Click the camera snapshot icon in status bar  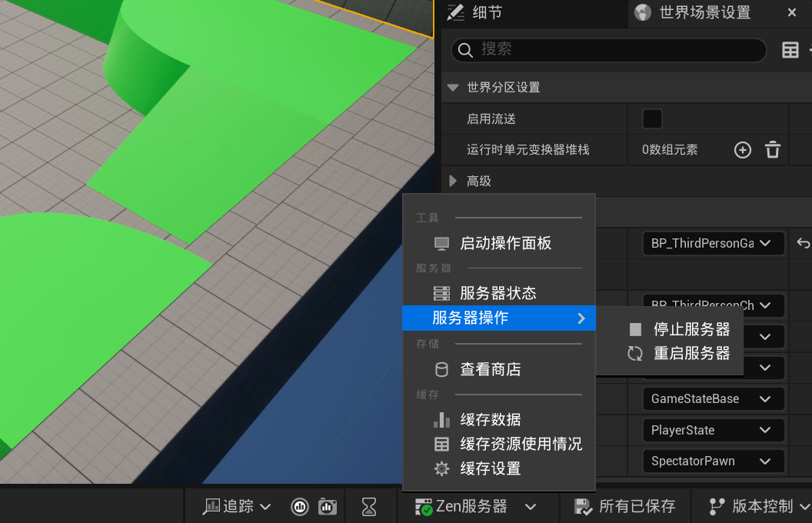[328, 506]
